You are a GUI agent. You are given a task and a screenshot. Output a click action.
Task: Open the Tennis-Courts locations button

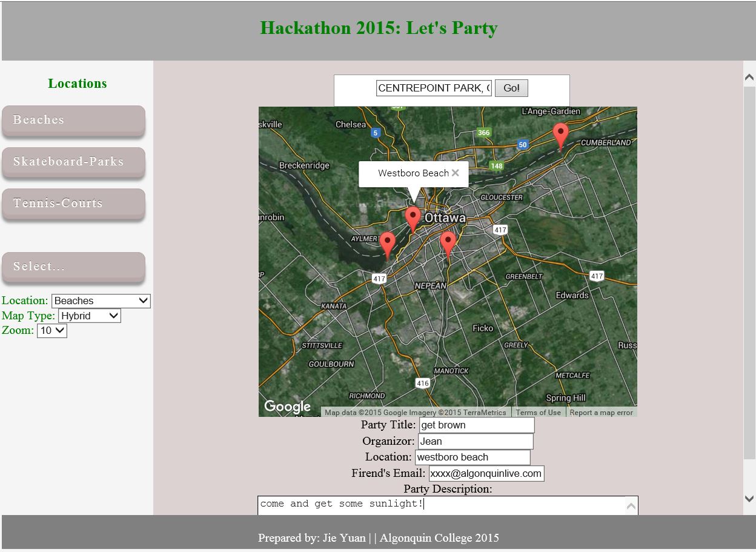tap(73, 204)
